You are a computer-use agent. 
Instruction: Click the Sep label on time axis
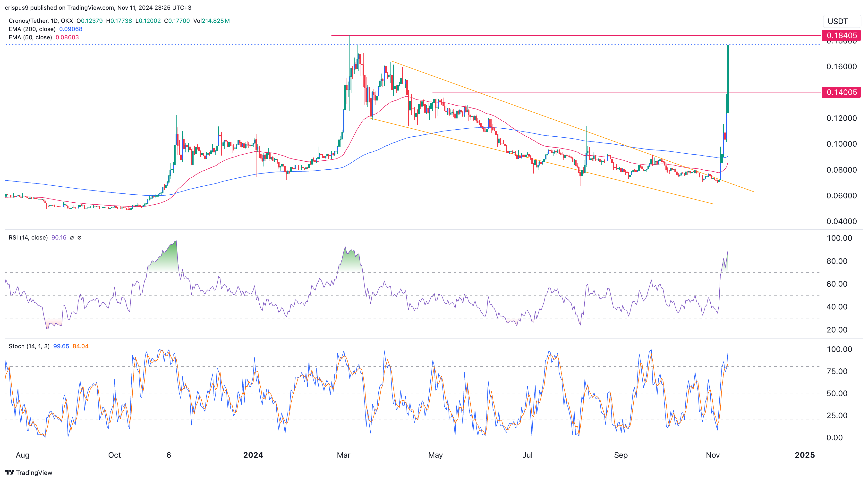(621, 455)
